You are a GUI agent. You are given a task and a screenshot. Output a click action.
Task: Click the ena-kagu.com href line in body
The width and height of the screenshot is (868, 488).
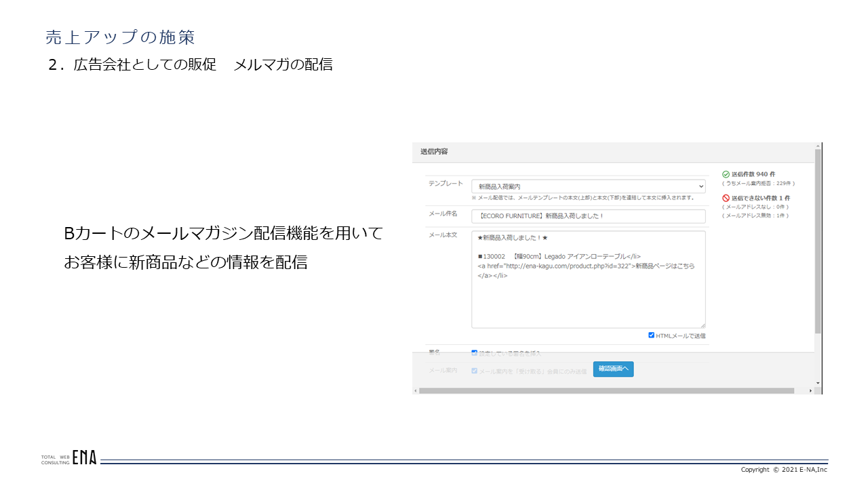(x=586, y=266)
